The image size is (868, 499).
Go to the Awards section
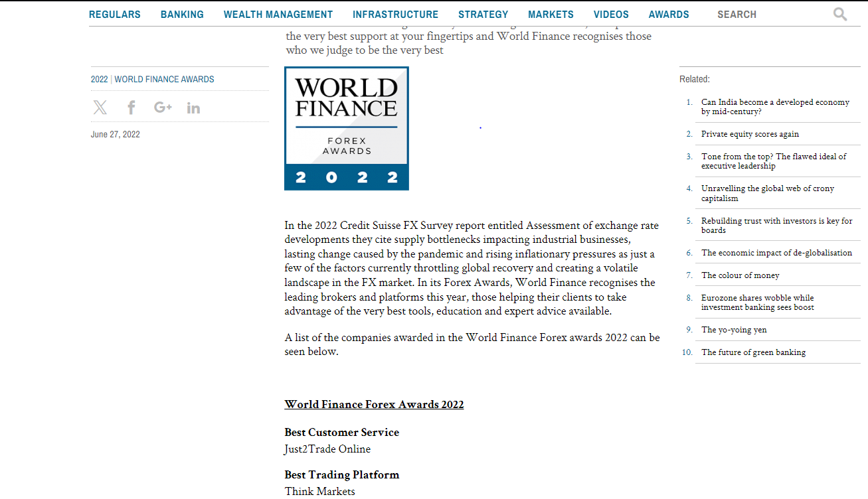pos(669,15)
